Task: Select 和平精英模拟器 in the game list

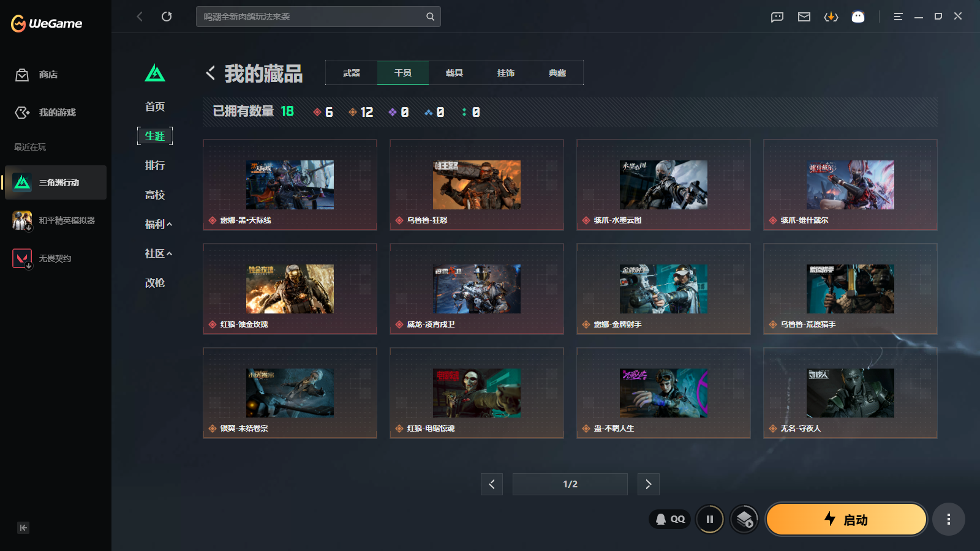Action: tap(56, 220)
